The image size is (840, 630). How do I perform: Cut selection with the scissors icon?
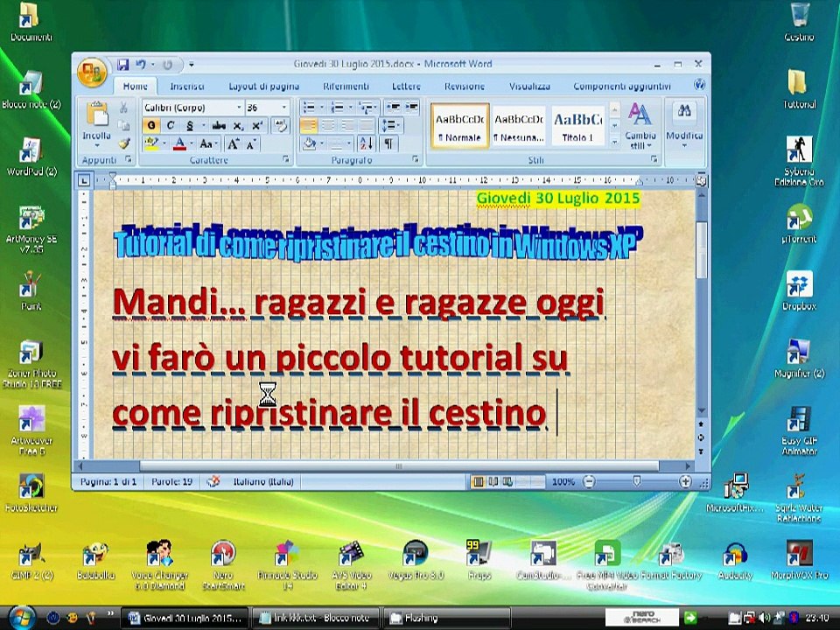pyautogui.click(x=123, y=108)
